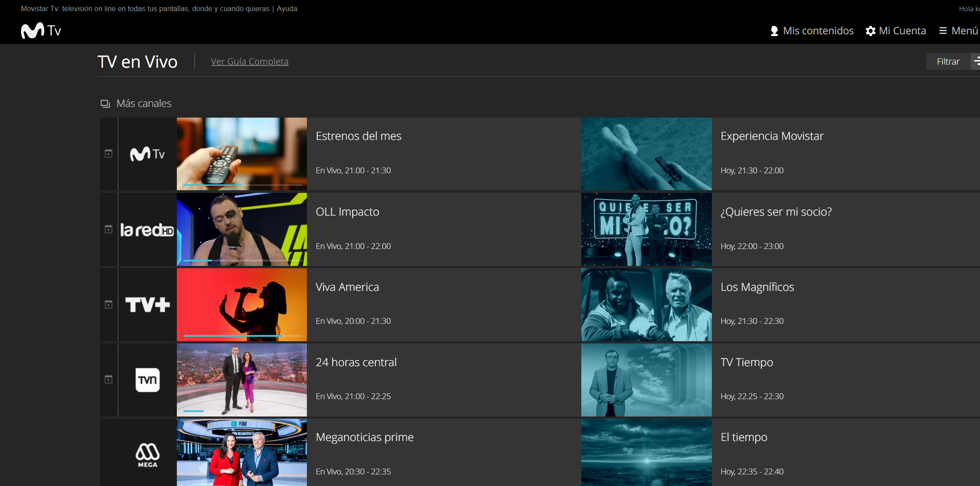Open El tiempo upcoming thumbnail
Image resolution: width=980 pixels, height=486 pixels.
646,452
